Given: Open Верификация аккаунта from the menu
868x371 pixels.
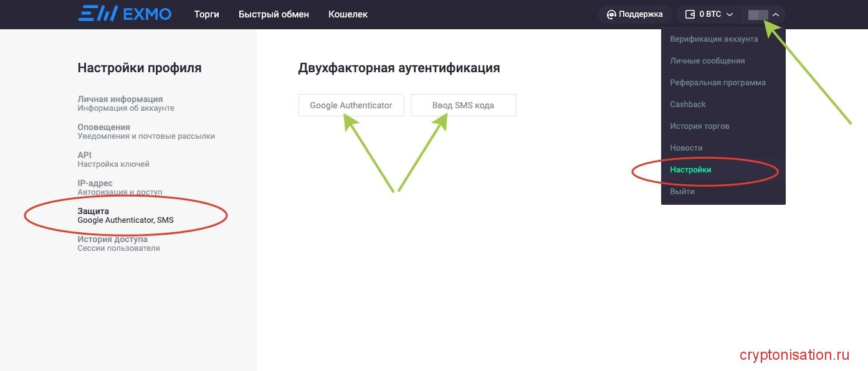Looking at the screenshot, I should click(x=714, y=39).
